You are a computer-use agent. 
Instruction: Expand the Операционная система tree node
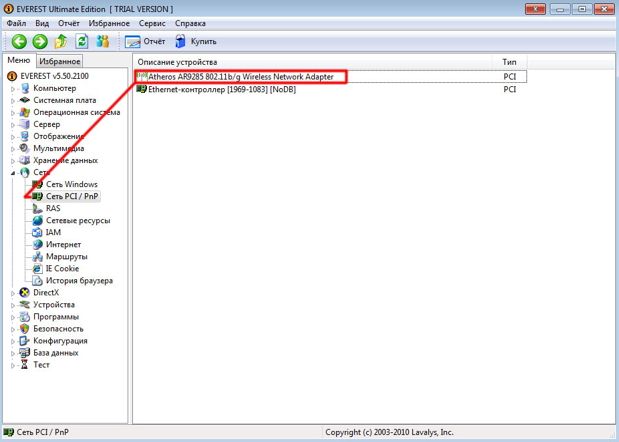tap(13, 113)
